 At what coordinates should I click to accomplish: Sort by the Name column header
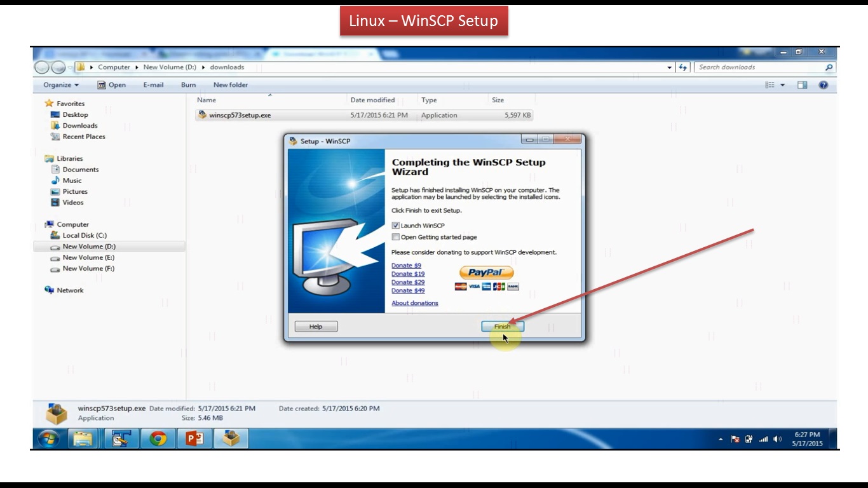tap(207, 100)
